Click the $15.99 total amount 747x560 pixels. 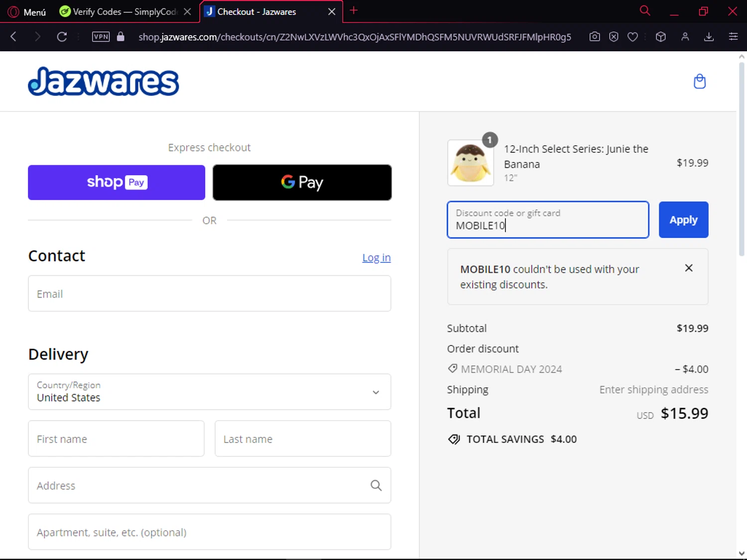click(x=684, y=413)
